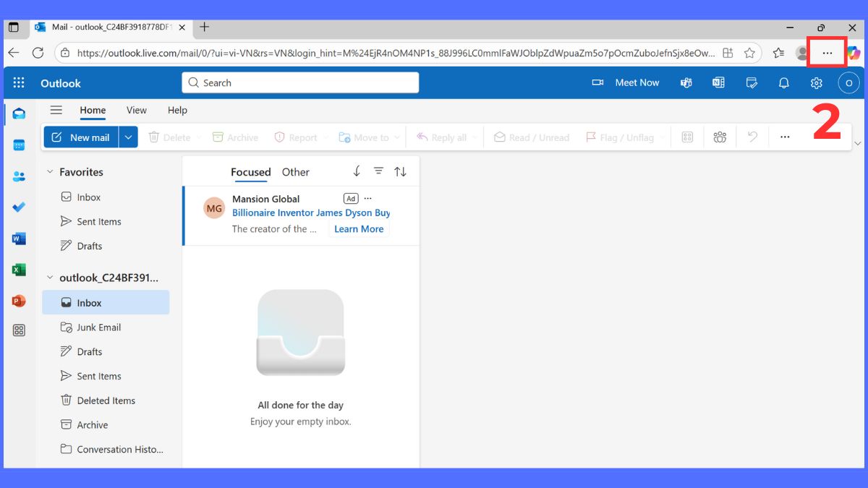Click the Undo arrow in ribbon

tap(752, 137)
